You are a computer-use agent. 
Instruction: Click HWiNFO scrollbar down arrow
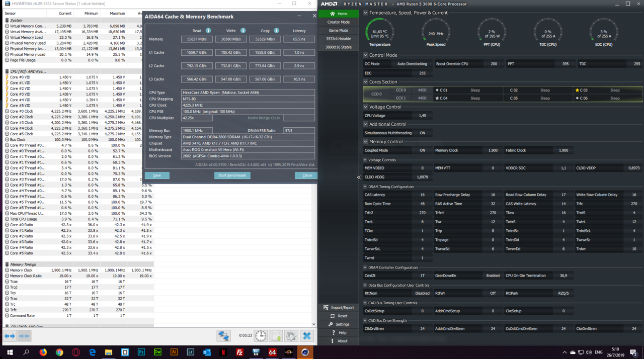point(314,324)
